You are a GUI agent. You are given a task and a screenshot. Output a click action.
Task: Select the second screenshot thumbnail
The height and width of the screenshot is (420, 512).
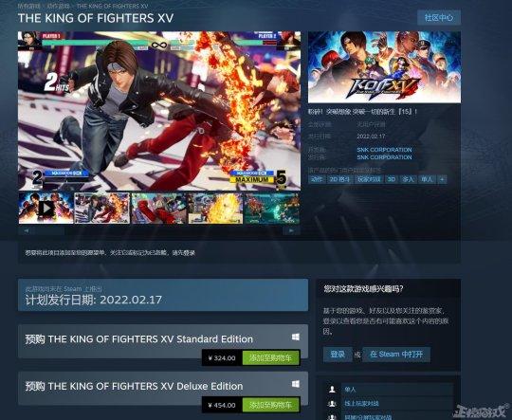[x=102, y=208]
